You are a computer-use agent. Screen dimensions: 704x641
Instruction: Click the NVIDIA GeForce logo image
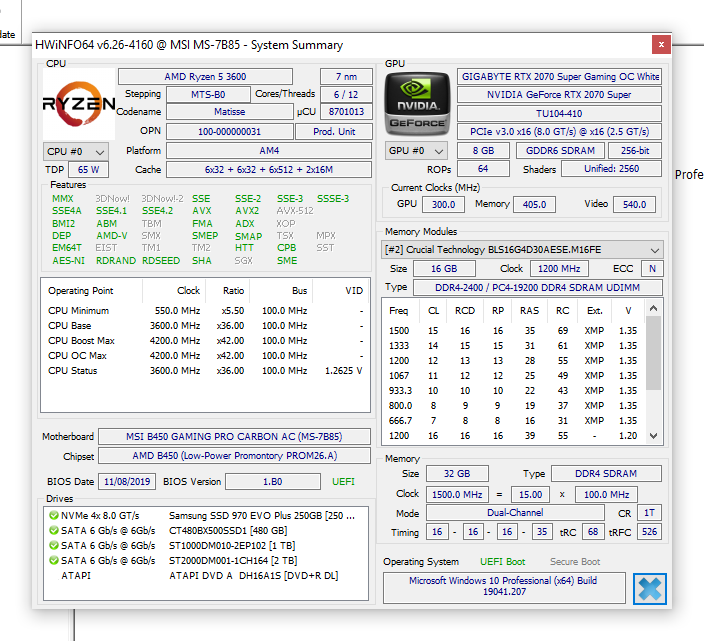pyautogui.click(x=418, y=104)
